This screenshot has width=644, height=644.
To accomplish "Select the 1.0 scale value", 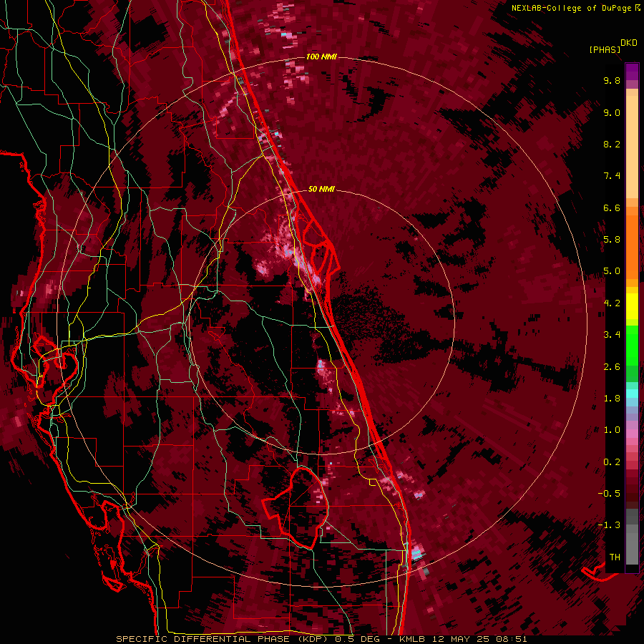I will click(x=612, y=430).
